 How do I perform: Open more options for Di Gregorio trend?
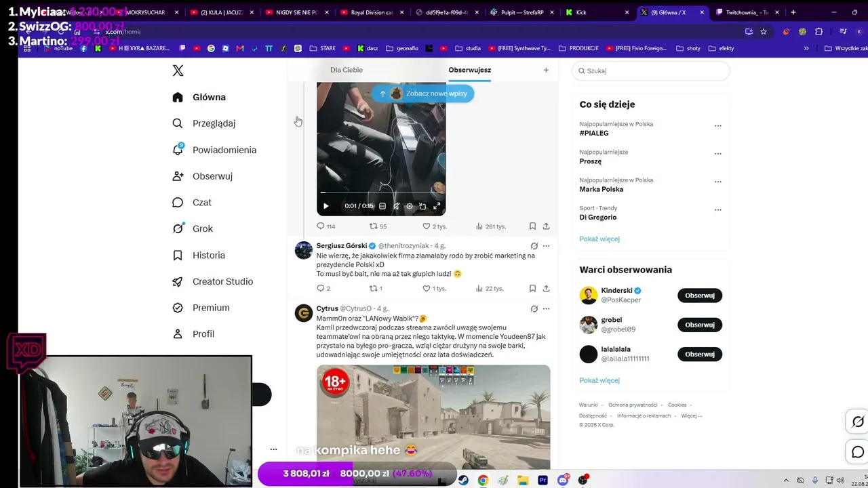(718, 209)
